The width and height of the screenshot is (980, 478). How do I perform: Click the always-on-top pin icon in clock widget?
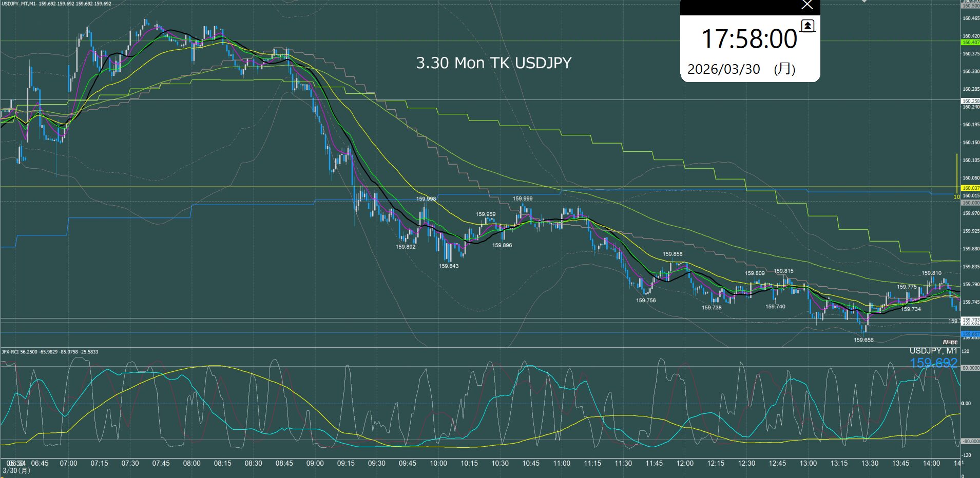point(808,26)
